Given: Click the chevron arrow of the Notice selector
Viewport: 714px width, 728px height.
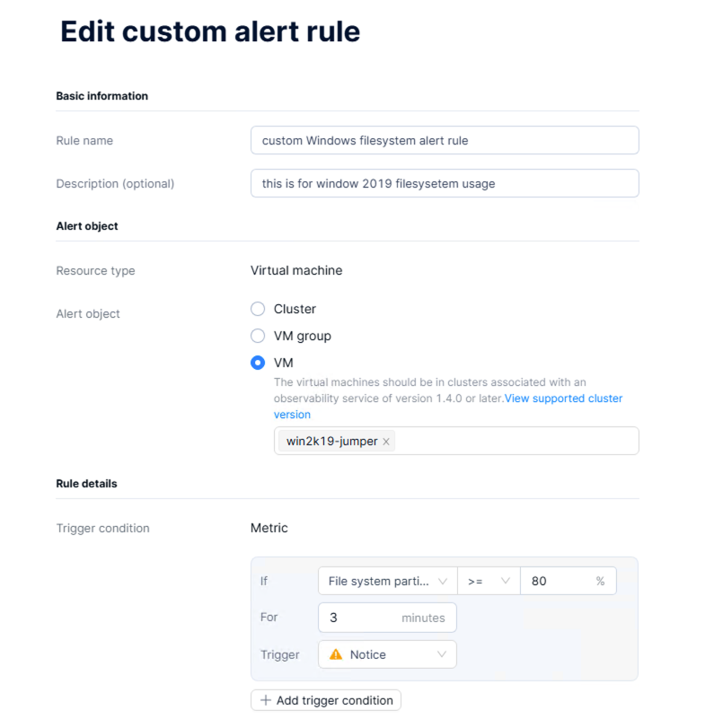Looking at the screenshot, I should tap(442, 654).
